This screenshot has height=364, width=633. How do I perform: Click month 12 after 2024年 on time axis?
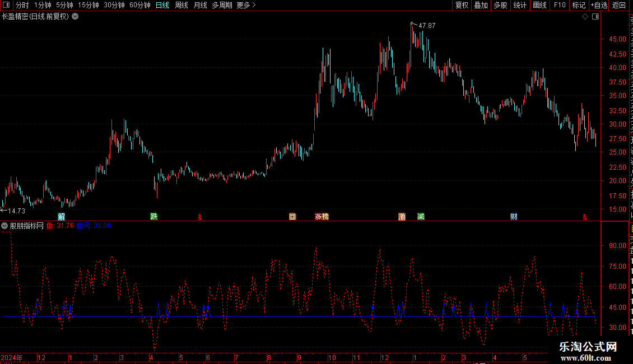pos(41,358)
